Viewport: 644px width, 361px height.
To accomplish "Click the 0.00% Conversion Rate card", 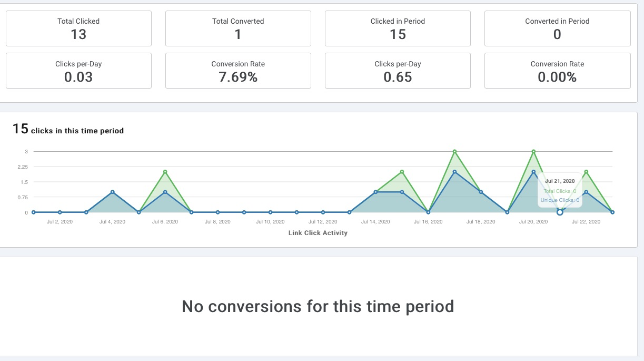I will (x=557, y=71).
